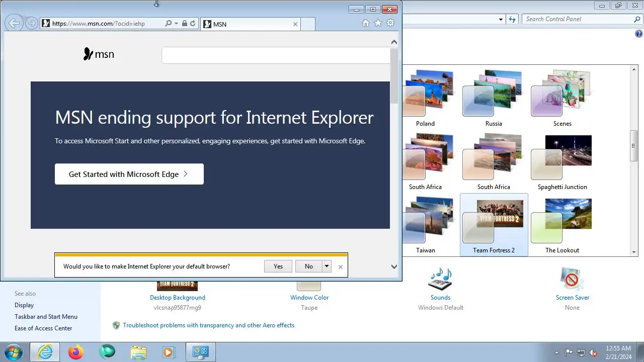Open the Screen Saver link

coord(573,298)
